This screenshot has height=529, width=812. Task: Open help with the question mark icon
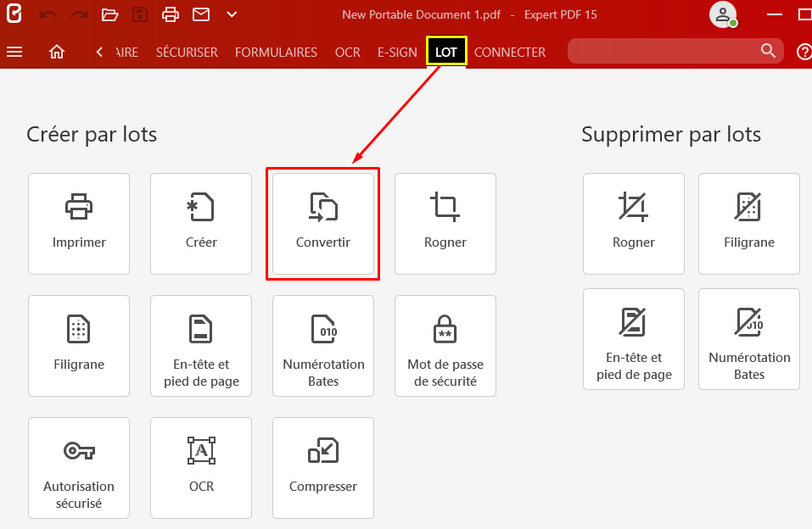804,52
